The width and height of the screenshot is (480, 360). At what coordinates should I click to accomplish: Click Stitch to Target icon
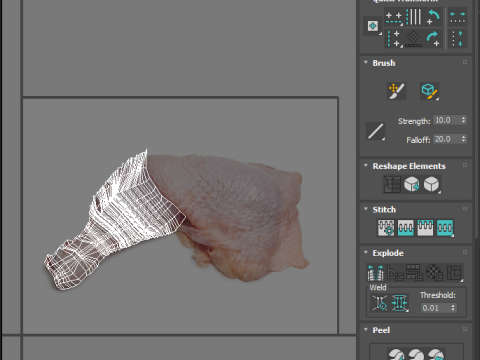386,228
